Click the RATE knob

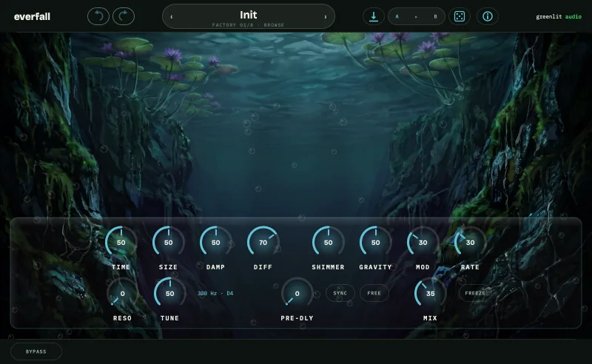470,243
